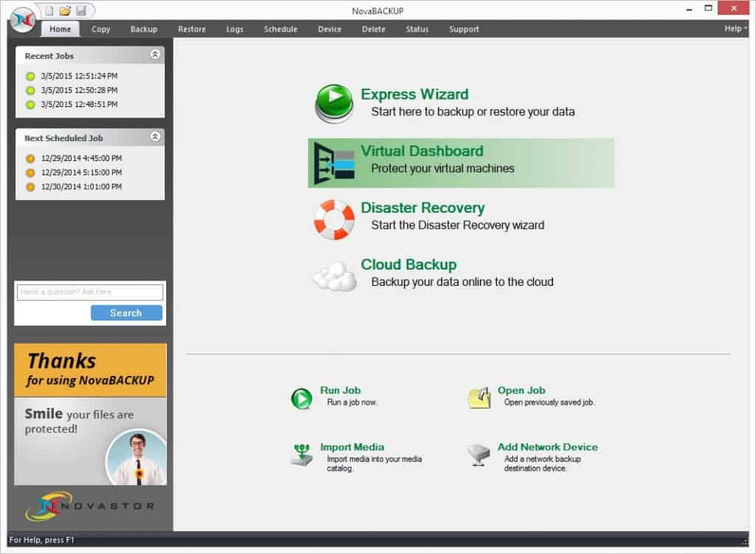Show the Status tab

(417, 29)
